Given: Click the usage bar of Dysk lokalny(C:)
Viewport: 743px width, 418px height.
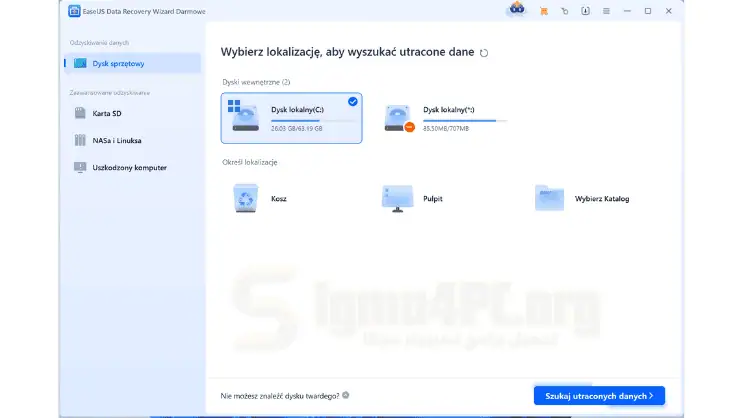Looking at the screenshot, I should pyautogui.click(x=313, y=121).
